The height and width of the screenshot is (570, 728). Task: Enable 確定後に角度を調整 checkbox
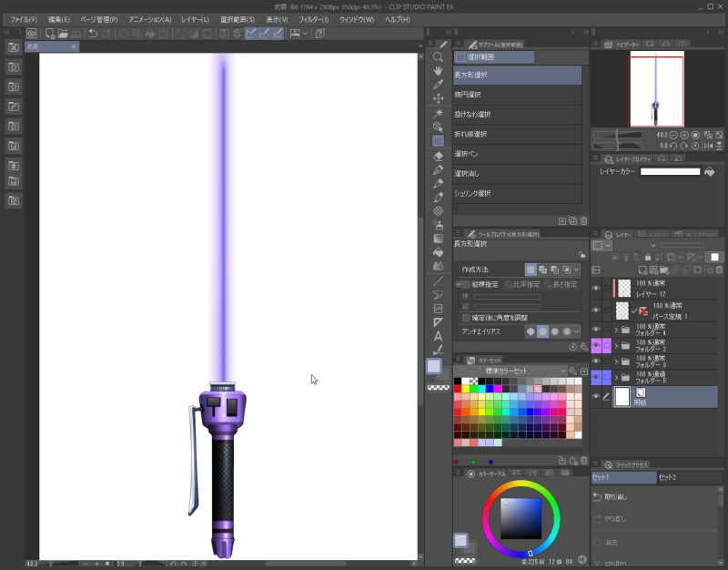(466, 318)
